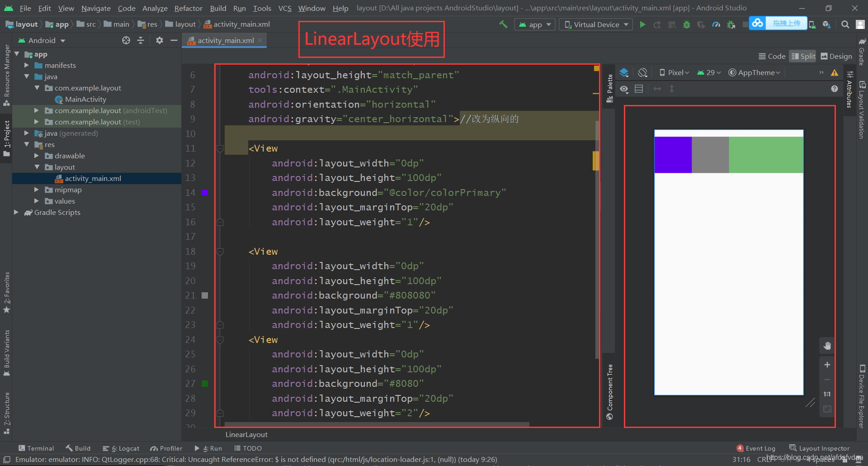Toggle the Resource Manager tool window

click(x=6, y=75)
